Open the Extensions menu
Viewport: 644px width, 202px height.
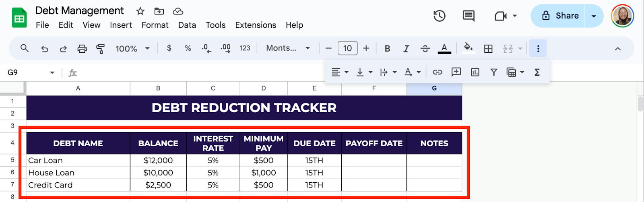click(256, 25)
